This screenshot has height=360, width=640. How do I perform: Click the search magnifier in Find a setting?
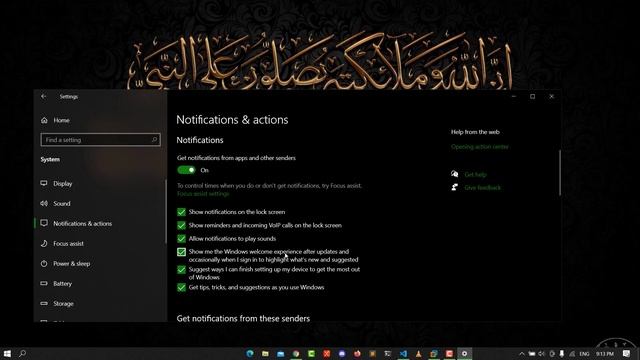pyautogui.click(x=154, y=140)
